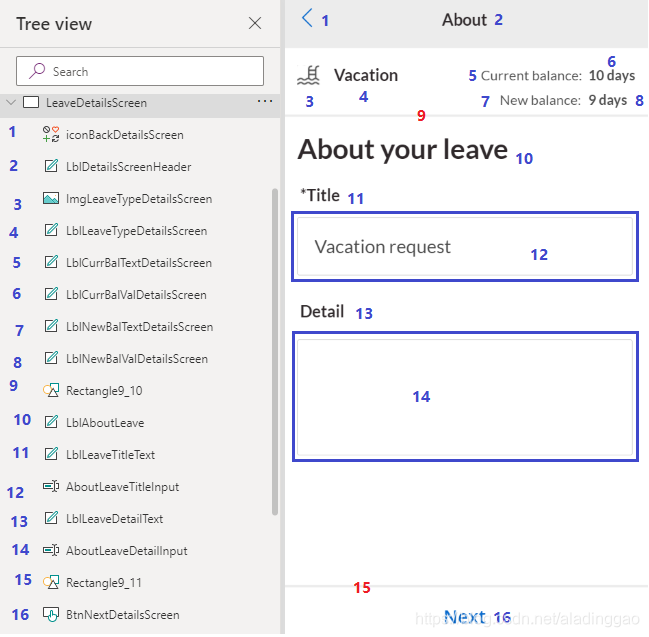Click the label icon beside LblAboutLeave
649x637 pixels.
coord(51,422)
